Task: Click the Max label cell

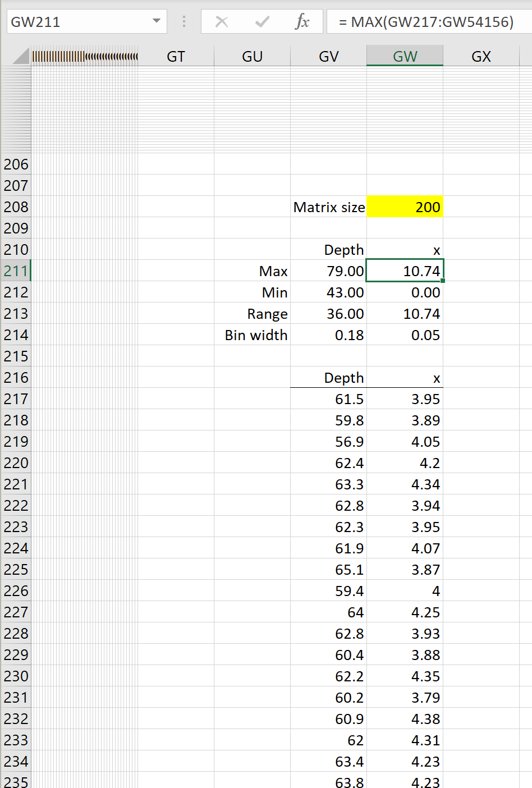Action: pos(252,271)
